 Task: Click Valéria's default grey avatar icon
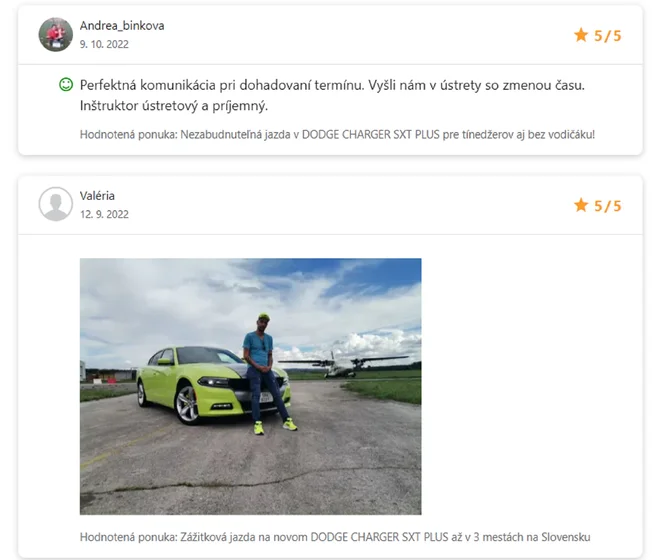click(56, 204)
